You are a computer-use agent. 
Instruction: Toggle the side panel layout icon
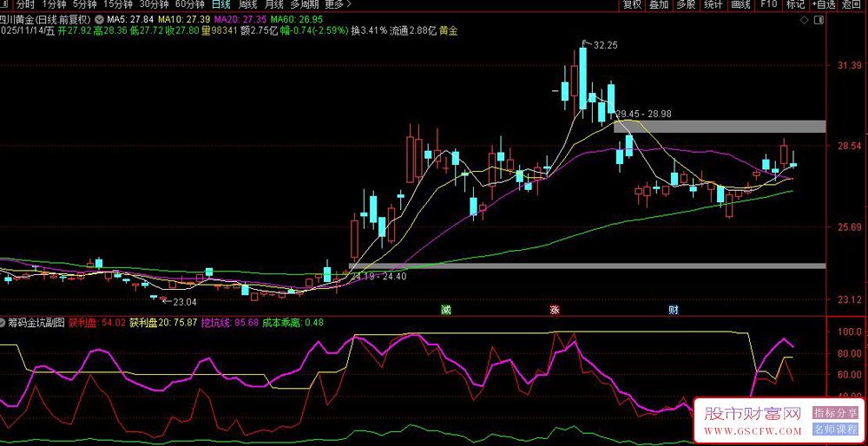tap(819, 20)
